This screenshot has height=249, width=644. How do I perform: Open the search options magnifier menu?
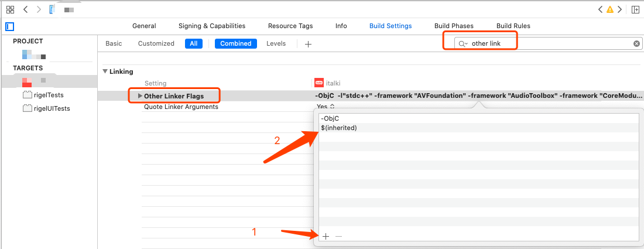[x=463, y=43]
